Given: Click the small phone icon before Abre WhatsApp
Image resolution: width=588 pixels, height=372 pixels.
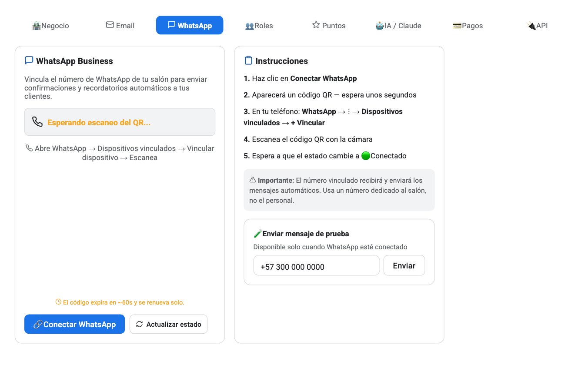Looking at the screenshot, I should click(29, 148).
